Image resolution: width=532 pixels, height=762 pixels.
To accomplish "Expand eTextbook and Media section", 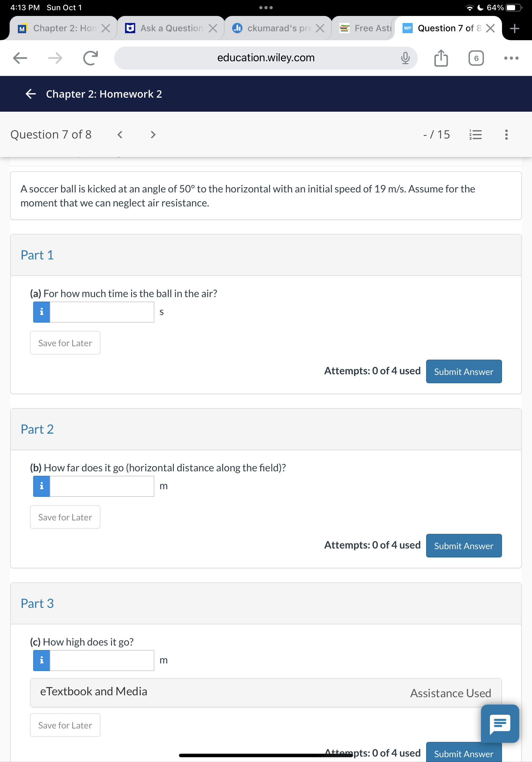I will tap(93, 691).
